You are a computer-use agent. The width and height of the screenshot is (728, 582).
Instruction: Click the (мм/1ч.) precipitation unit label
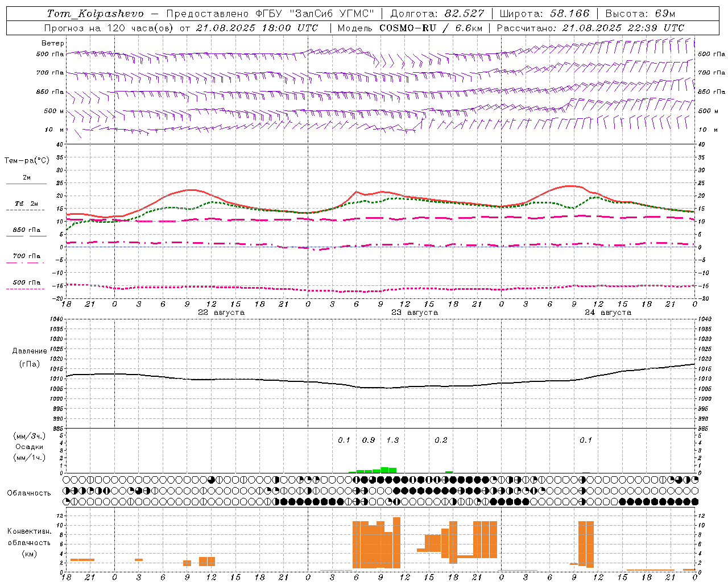point(30,458)
